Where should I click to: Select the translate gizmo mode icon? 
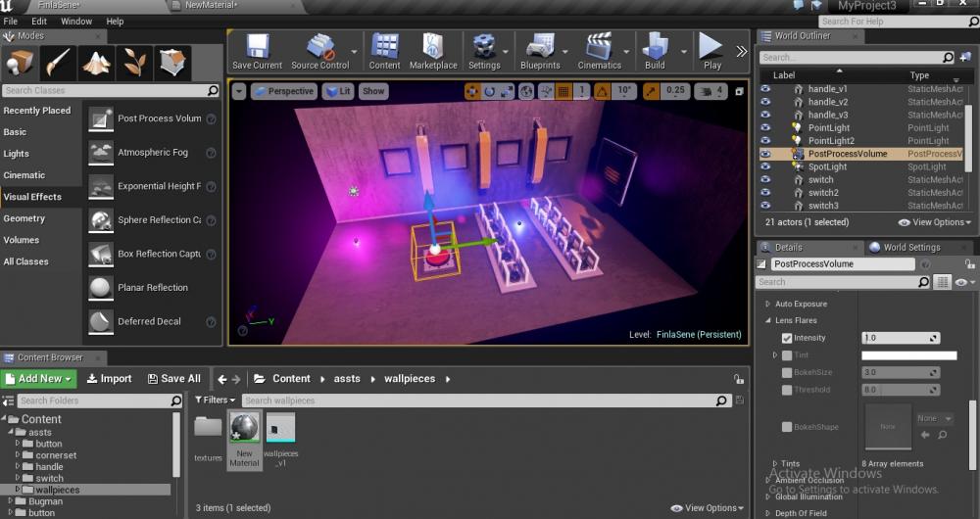click(472, 92)
